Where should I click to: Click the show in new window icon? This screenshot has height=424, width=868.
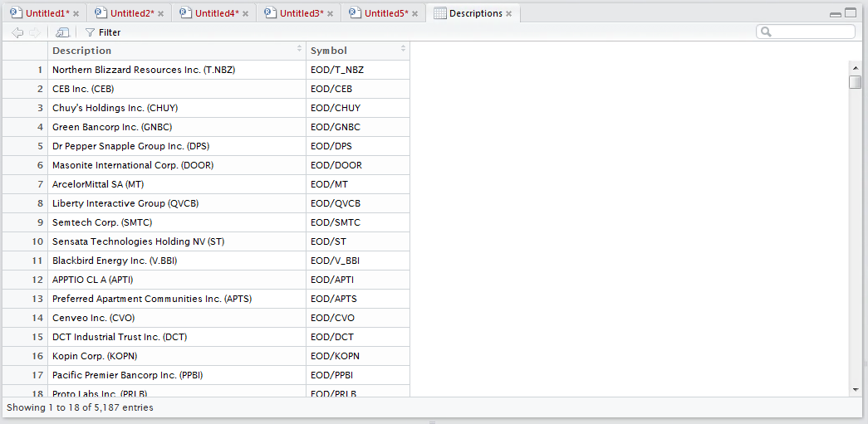[62, 32]
